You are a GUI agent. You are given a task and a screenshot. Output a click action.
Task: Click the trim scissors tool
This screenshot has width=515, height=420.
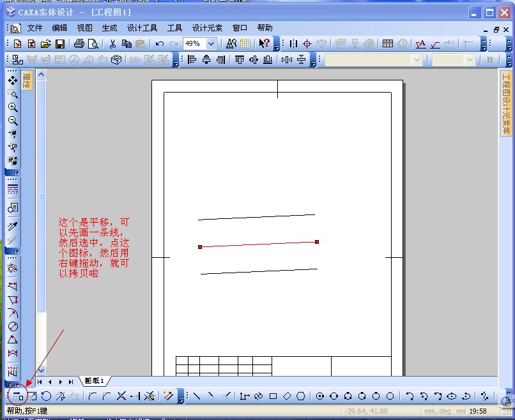click(x=121, y=396)
